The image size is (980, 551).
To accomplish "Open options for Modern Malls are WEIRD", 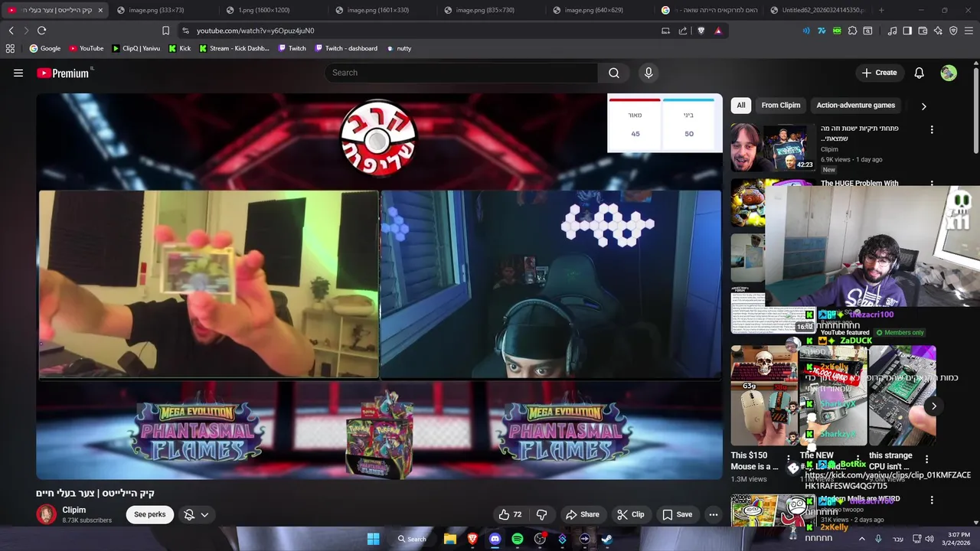I will click(x=932, y=500).
